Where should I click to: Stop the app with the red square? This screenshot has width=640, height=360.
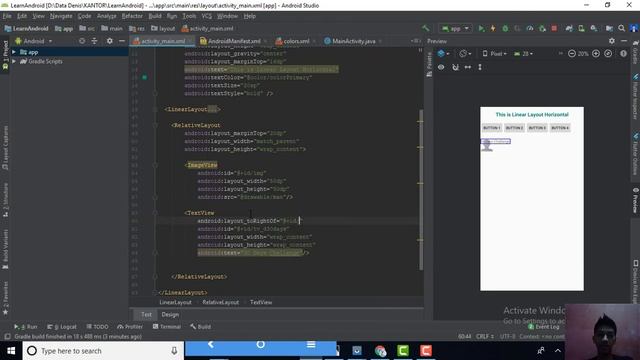[554, 28]
